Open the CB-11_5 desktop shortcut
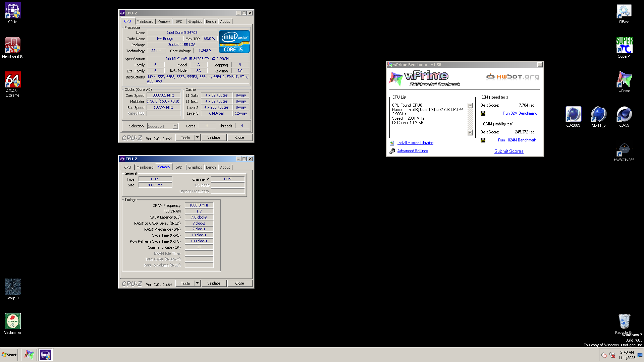644x362 pixels. [x=598, y=117]
